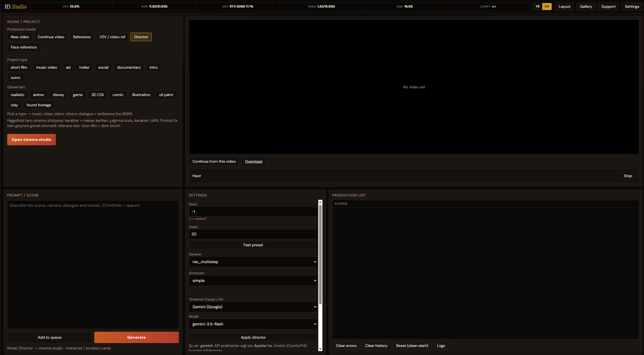
Task: Select the documentary project type
Action: coord(129,68)
